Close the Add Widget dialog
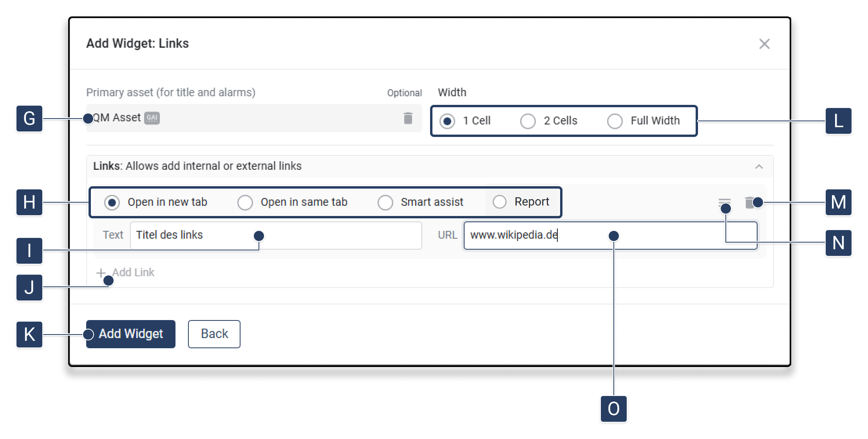 tap(764, 44)
